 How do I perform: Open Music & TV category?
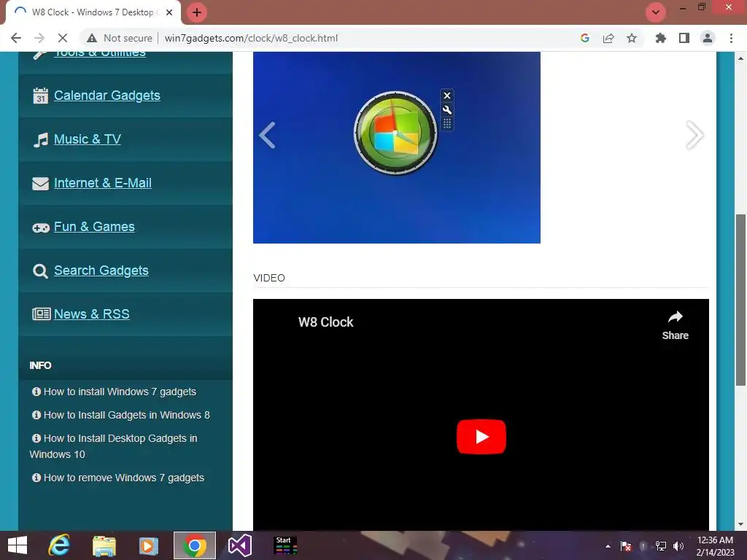[x=88, y=139]
